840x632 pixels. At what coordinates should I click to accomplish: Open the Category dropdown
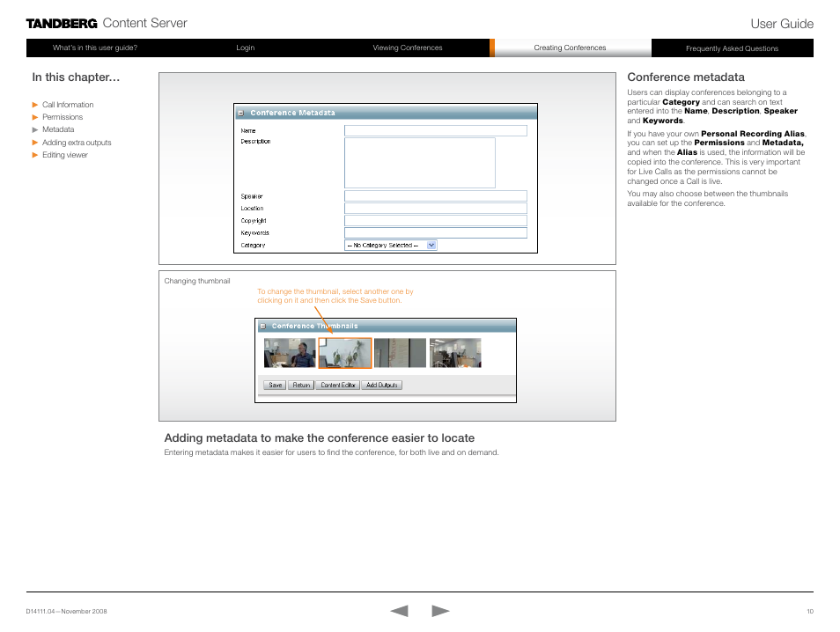point(391,246)
